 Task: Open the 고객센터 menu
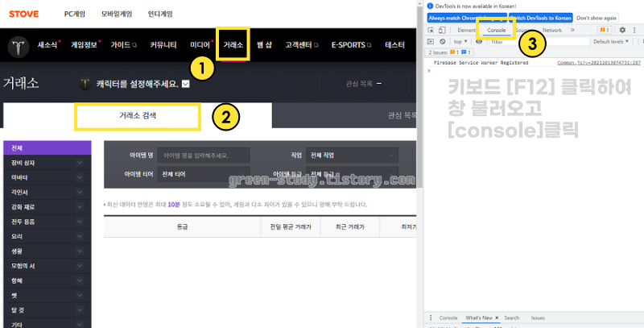(301, 45)
